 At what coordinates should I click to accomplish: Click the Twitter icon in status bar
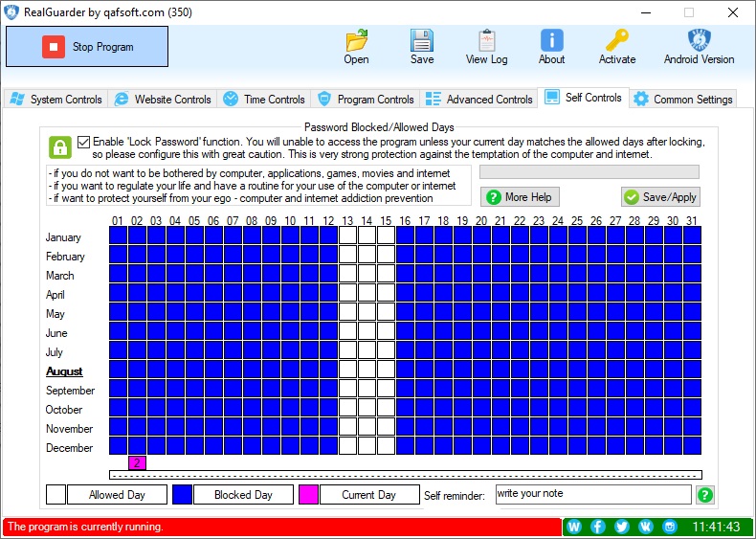tap(622, 527)
